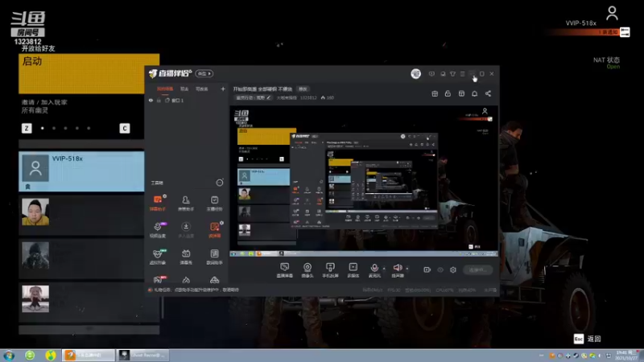Switch to the second scene tab
The height and width of the screenshot is (362, 644).
coord(184,89)
